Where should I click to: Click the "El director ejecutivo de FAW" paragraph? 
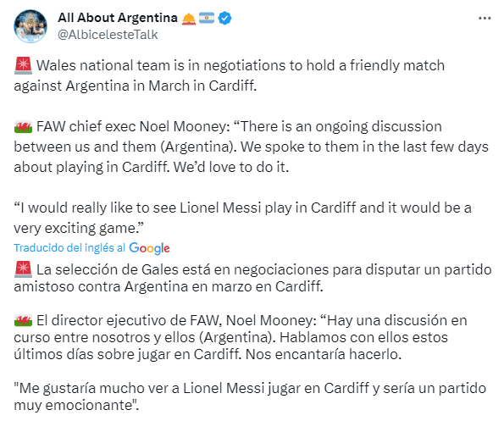(x=241, y=337)
